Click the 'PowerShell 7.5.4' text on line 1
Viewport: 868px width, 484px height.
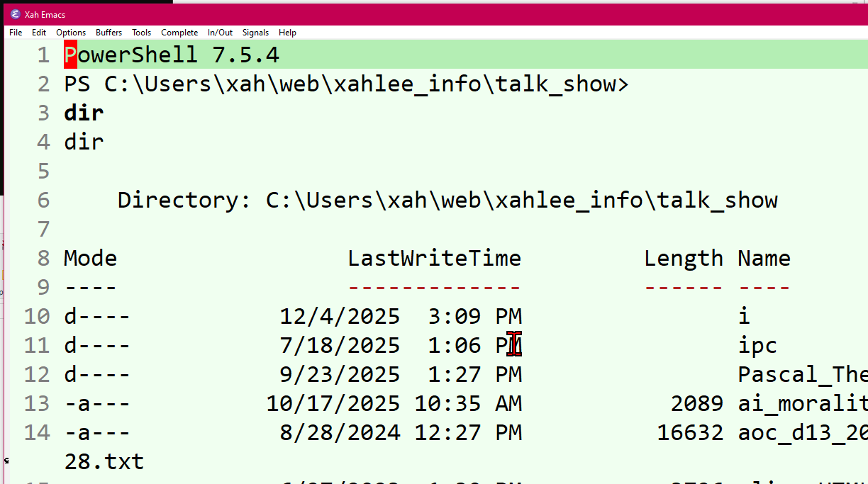pos(172,55)
